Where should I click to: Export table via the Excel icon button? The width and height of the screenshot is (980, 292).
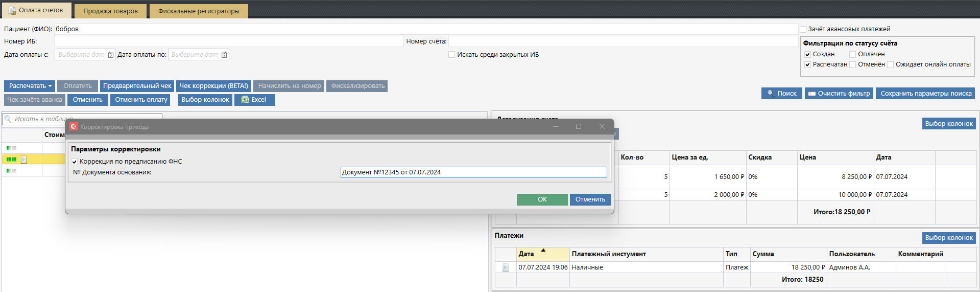254,100
